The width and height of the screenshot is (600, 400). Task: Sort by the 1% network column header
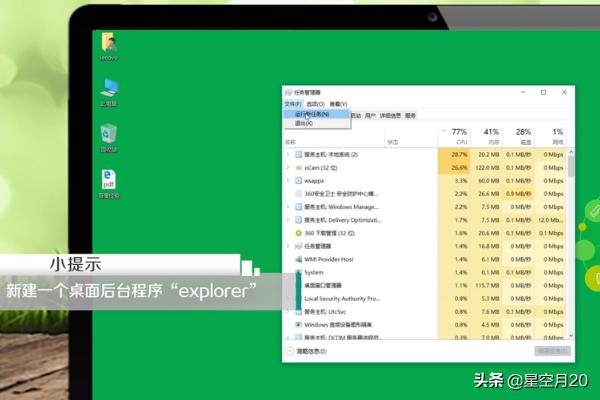[550, 136]
